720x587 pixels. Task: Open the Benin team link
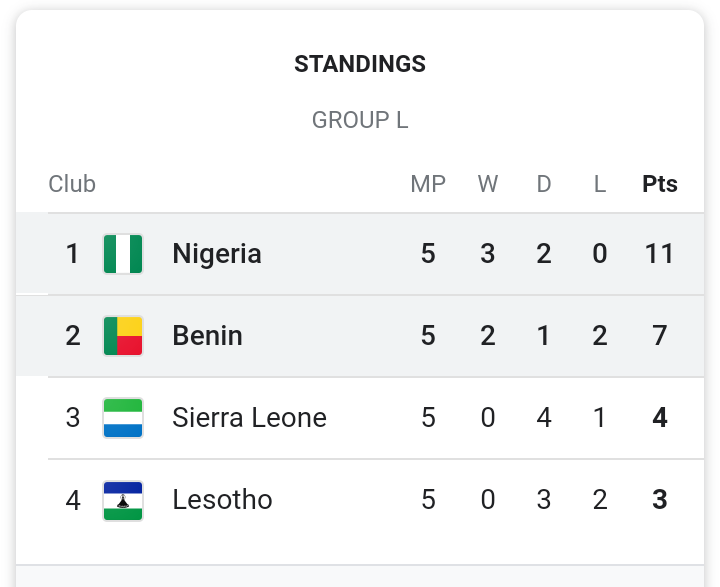[x=207, y=336]
